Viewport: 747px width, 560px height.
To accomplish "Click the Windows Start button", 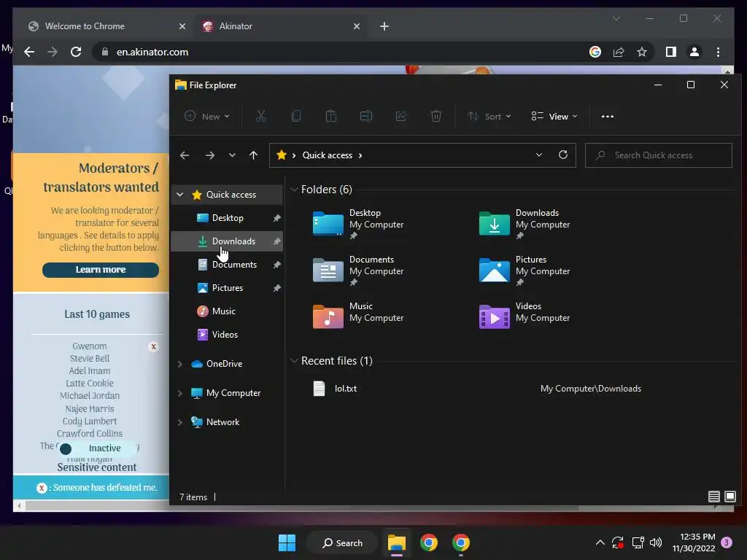I will (287, 542).
